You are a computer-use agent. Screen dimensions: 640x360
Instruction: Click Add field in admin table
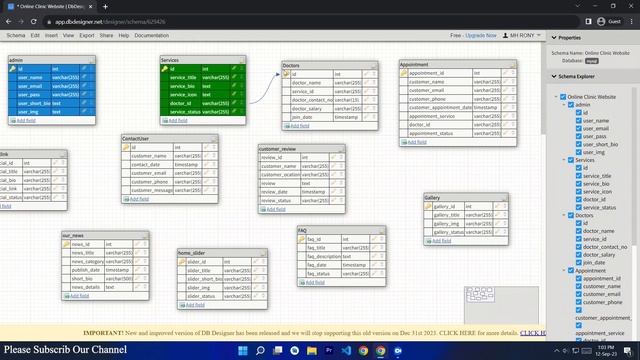[26, 120]
